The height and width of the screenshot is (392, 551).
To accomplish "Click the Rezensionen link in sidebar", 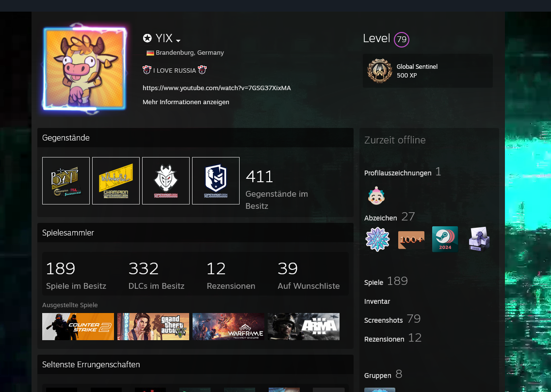I will 384,339.
